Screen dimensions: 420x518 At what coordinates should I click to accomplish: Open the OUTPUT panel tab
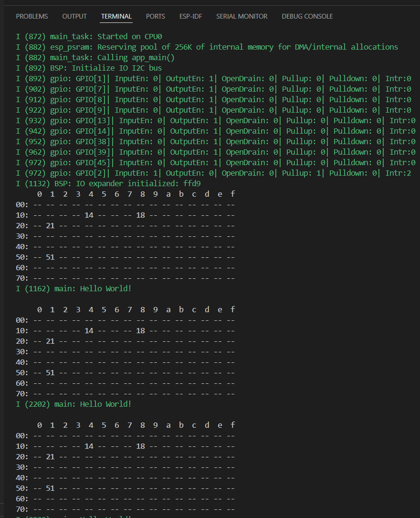(74, 16)
